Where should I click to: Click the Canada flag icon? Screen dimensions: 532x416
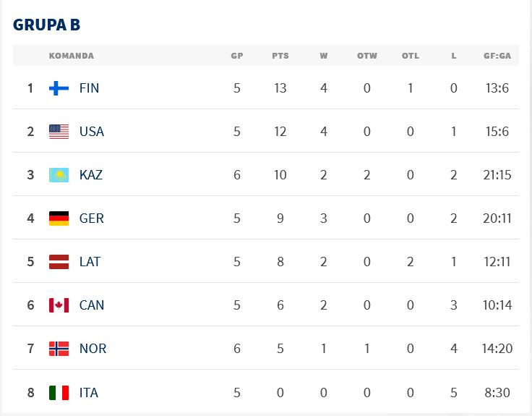[59, 305]
